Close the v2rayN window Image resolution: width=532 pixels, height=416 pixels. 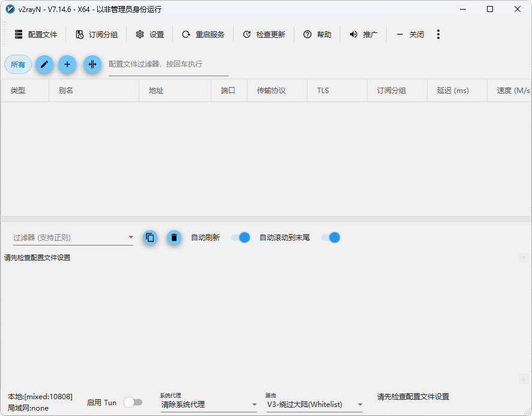tap(518, 9)
